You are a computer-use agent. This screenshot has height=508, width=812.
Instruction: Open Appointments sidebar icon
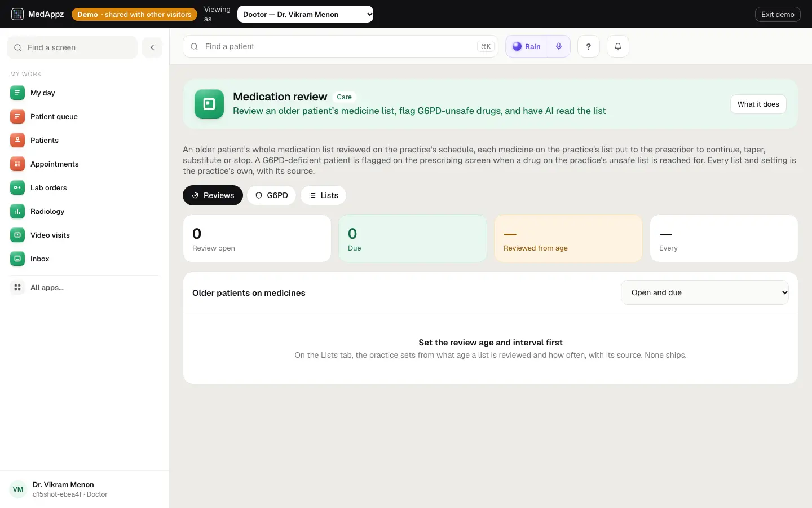pyautogui.click(x=17, y=164)
